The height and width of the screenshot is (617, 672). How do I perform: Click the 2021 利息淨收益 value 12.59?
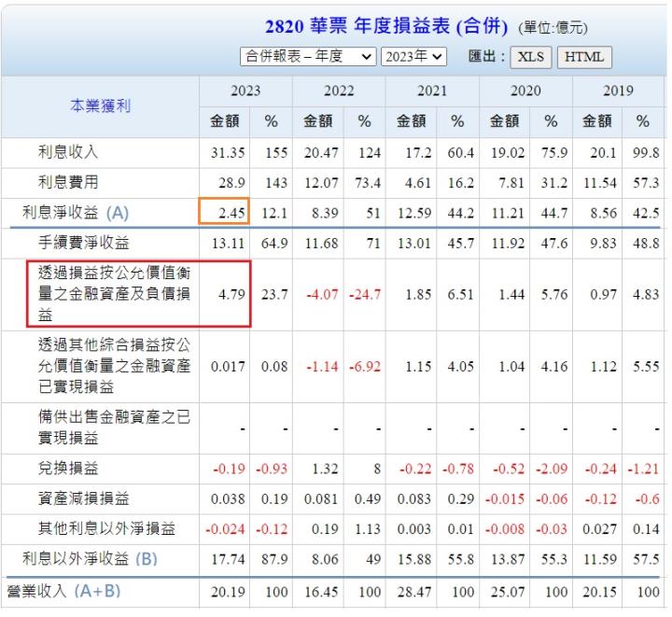tap(414, 214)
